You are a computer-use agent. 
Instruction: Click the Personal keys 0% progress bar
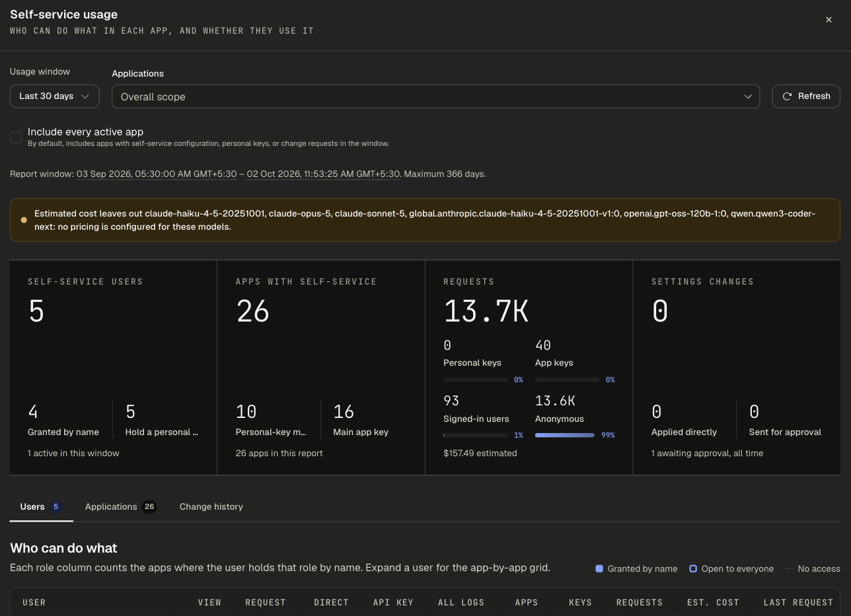click(476, 380)
